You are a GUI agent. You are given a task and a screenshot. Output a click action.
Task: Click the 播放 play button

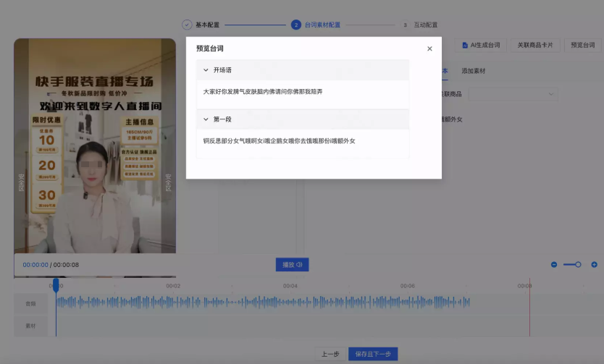[292, 265]
